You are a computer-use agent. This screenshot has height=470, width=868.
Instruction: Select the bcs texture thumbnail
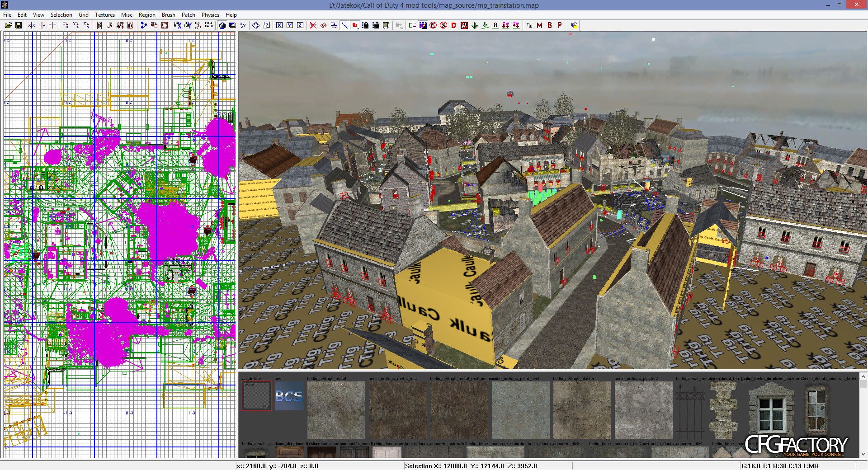(289, 396)
